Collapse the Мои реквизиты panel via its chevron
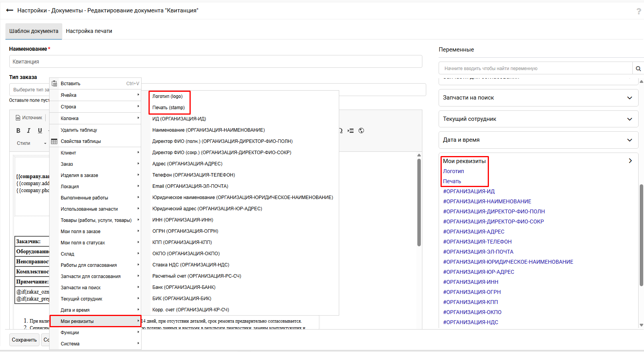 pos(630,161)
